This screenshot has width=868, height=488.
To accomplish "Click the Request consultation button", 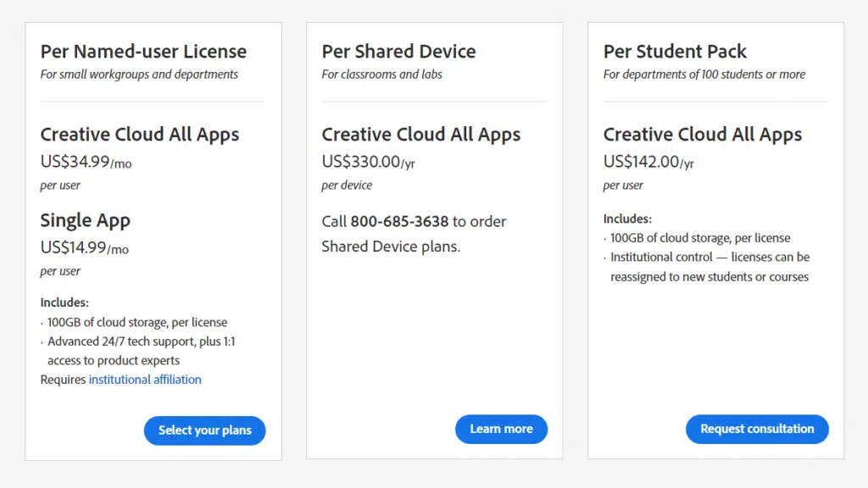I will click(x=757, y=429).
